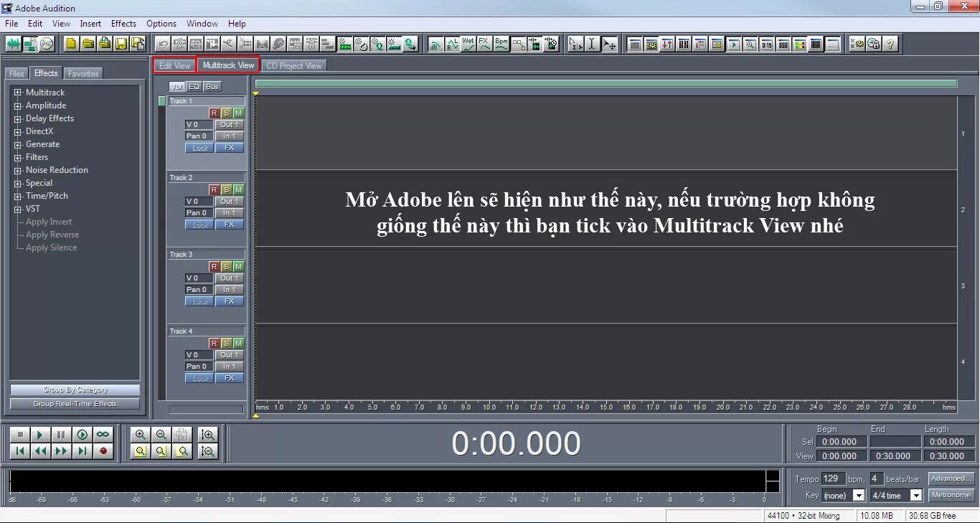Expand the Noise Reduction category
Image resolution: width=980 pixels, height=523 pixels.
point(18,170)
